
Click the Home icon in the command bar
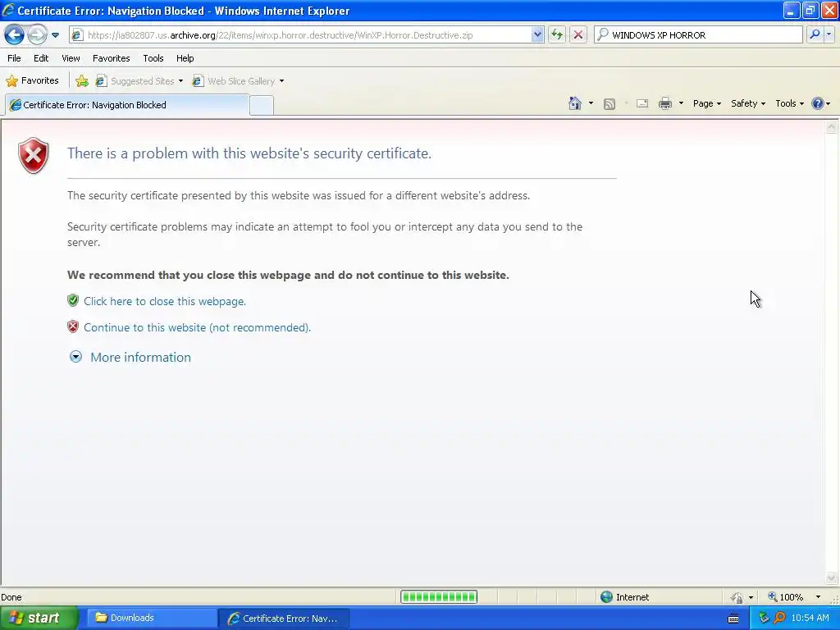coord(575,103)
